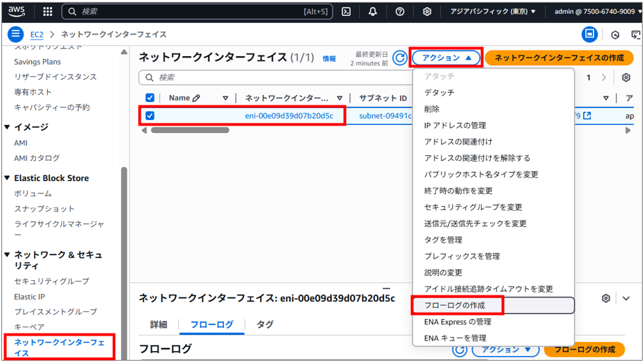Select フローログの作成 menu item
Viewport: 644px width, 362px height.
[x=494, y=305]
